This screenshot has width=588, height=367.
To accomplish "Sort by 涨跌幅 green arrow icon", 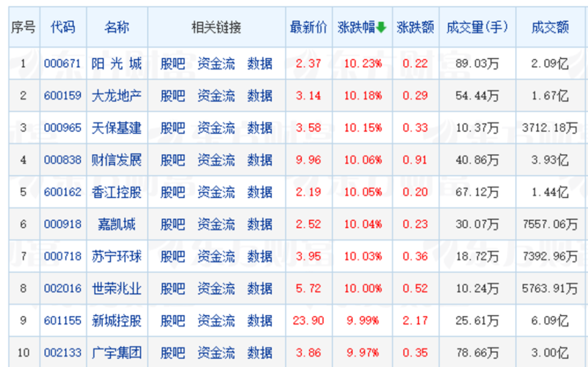I will coord(381,28).
